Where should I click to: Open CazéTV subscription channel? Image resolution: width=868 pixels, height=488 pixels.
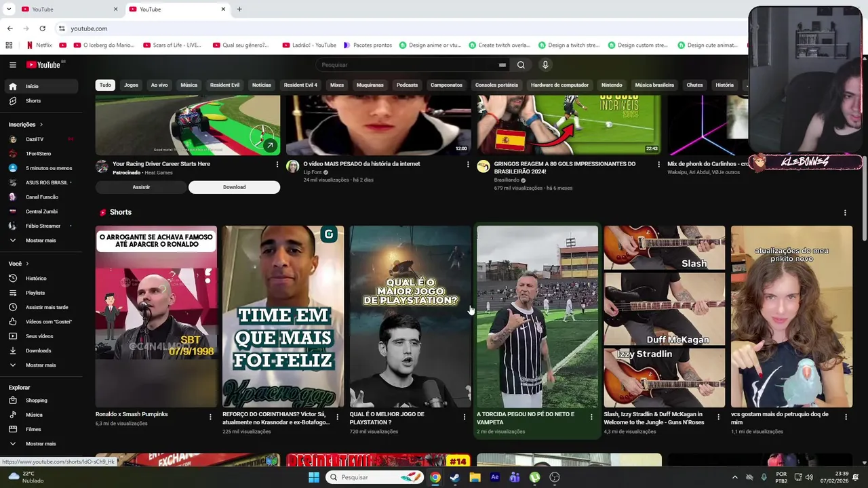pyautogui.click(x=41, y=140)
